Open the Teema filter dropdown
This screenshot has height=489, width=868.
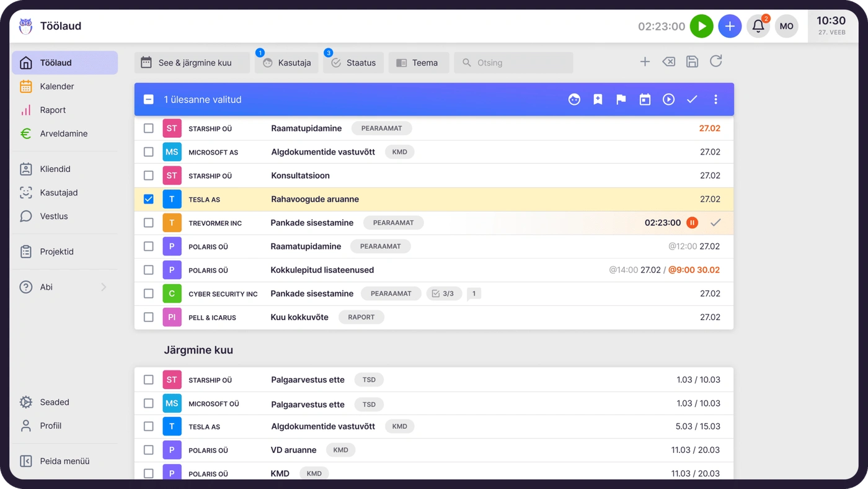[418, 63]
